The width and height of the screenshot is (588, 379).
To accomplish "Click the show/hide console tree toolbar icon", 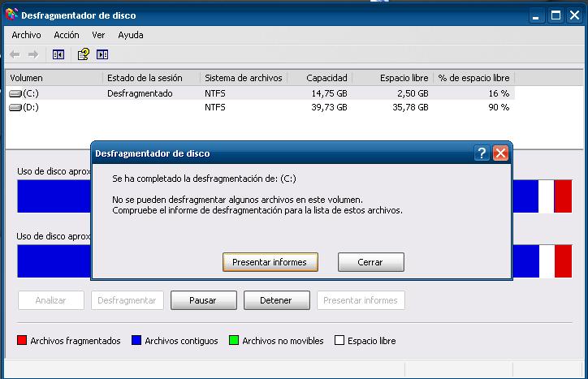I will tap(58, 54).
